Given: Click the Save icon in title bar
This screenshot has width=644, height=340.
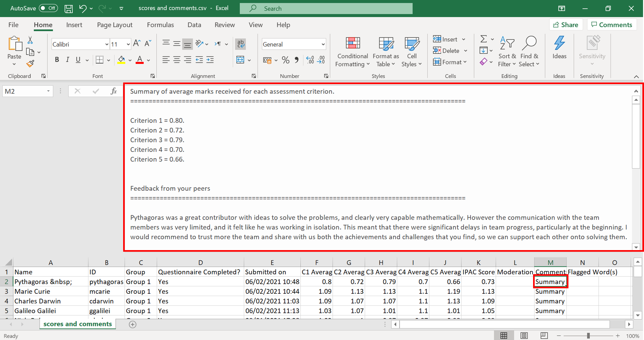Looking at the screenshot, I should 68,9.
